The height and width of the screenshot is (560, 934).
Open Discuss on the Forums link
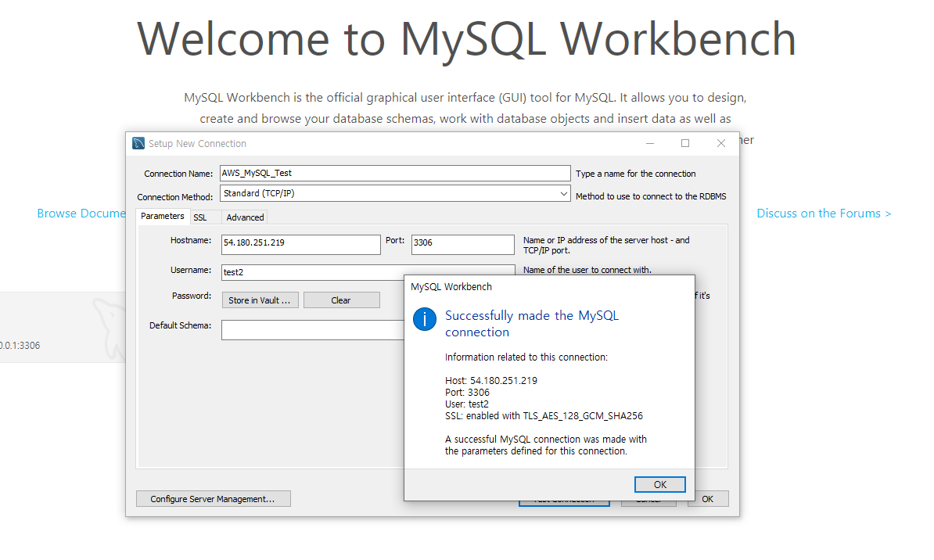pos(824,214)
